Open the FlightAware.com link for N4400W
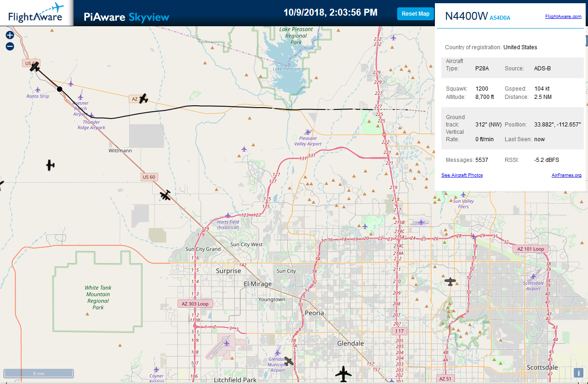The width and height of the screenshot is (588, 384). click(563, 17)
